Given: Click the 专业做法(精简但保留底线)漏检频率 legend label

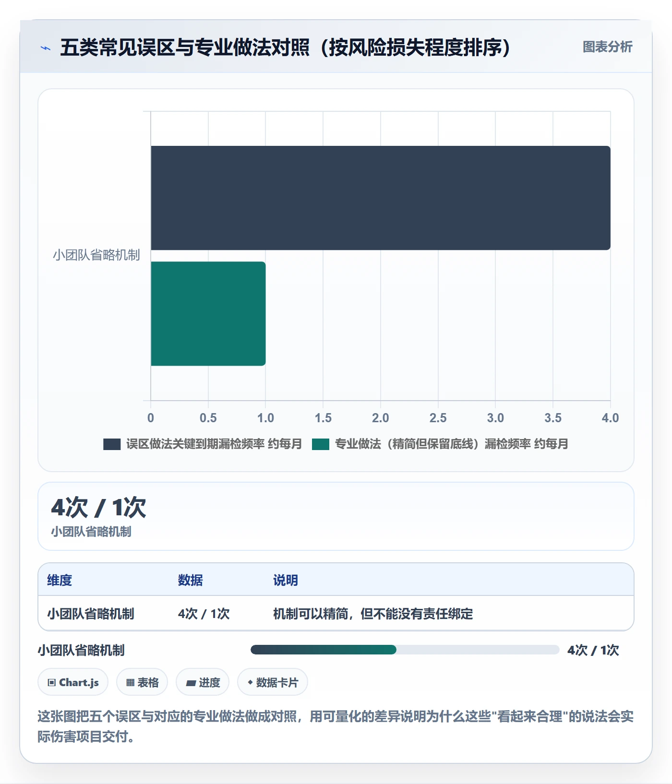Looking at the screenshot, I should click(x=452, y=444).
